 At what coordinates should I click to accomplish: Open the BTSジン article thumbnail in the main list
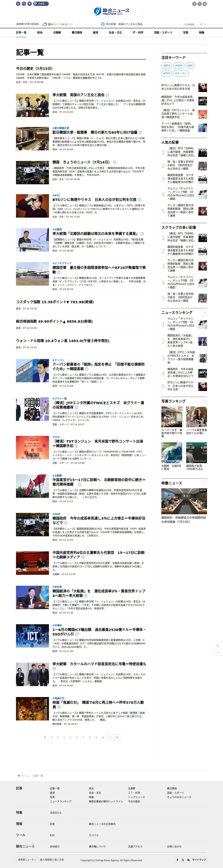[x=32, y=206]
